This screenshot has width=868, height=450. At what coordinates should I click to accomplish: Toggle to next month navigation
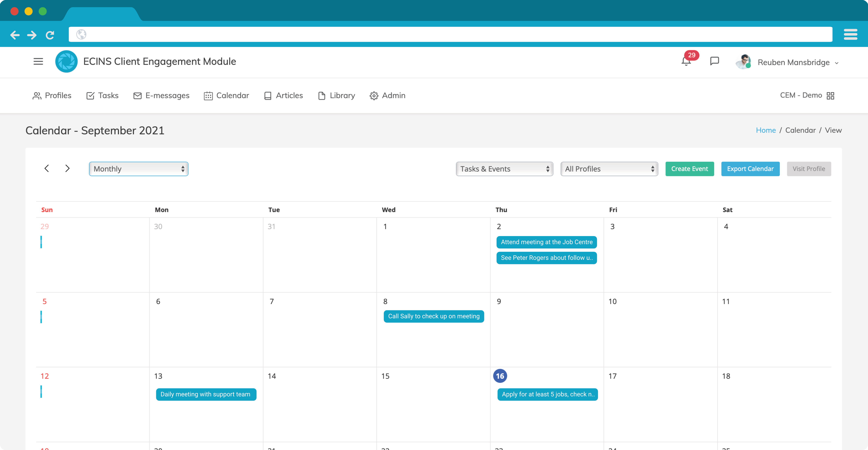pos(67,168)
